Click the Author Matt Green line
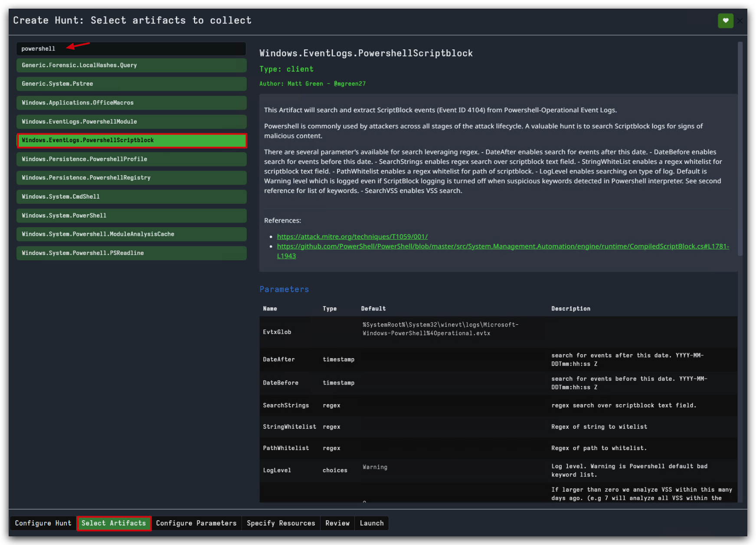This screenshot has height=545, width=756. pos(313,84)
